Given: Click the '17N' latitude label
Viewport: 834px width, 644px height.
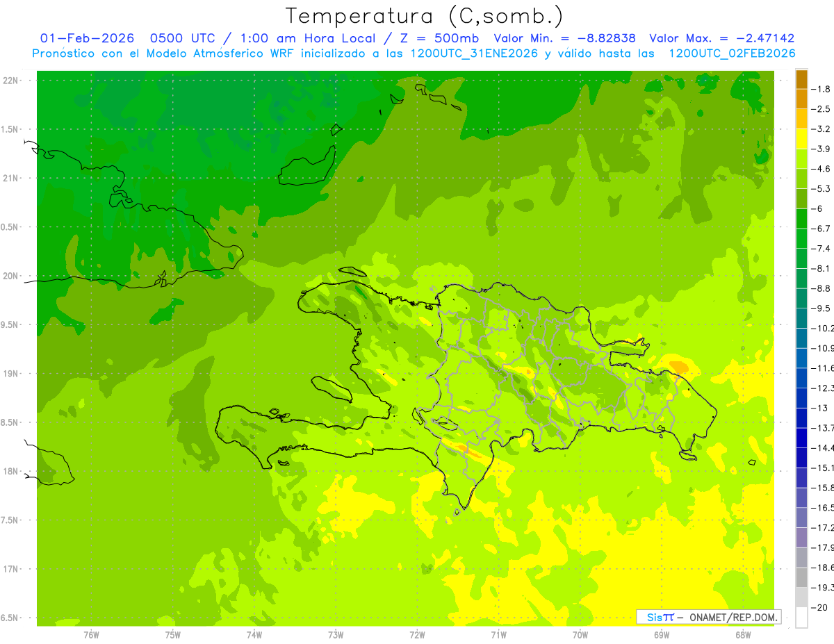Looking at the screenshot, I should pos(11,569).
